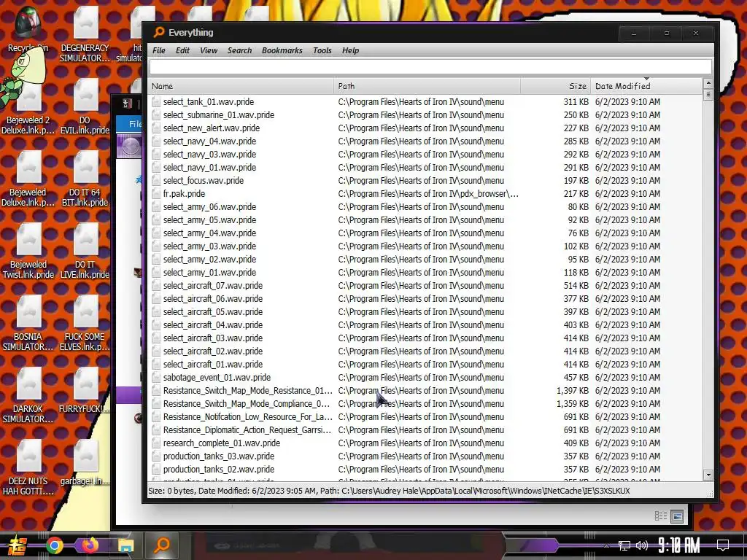Click the scrollbar down arrow in results list
747x560 pixels.
coord(708,475)
